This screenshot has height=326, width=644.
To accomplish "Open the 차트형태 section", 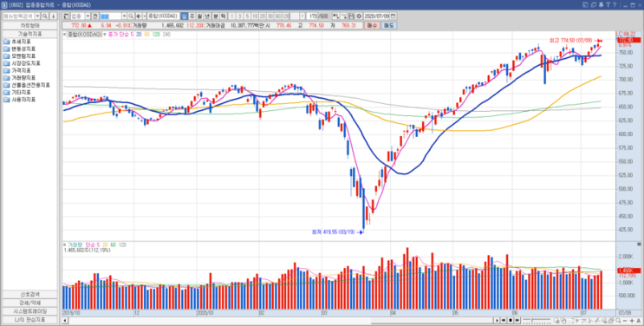I will [30, 25].
